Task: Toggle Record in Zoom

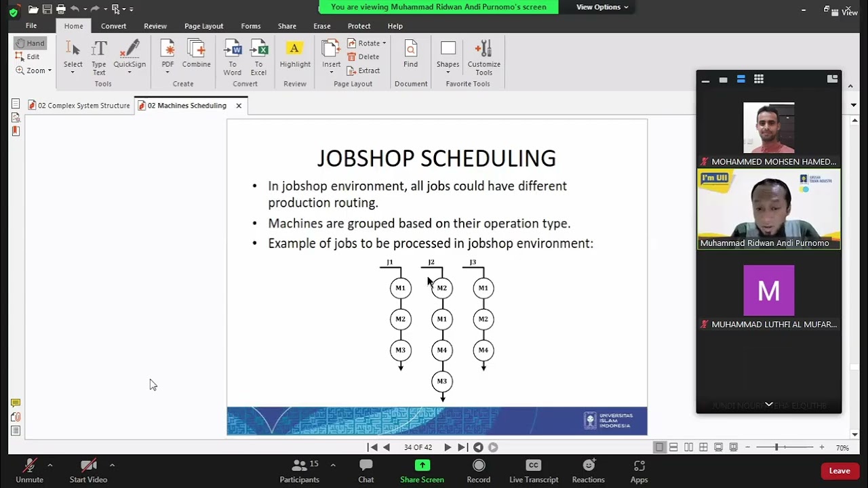Action: 479,471
